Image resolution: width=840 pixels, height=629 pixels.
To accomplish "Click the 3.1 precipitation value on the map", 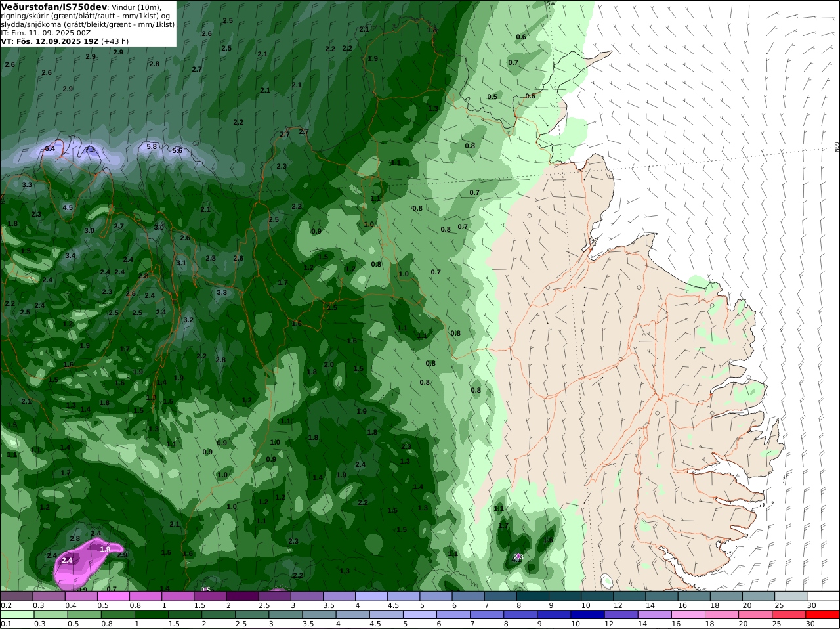I will (181, 263).
